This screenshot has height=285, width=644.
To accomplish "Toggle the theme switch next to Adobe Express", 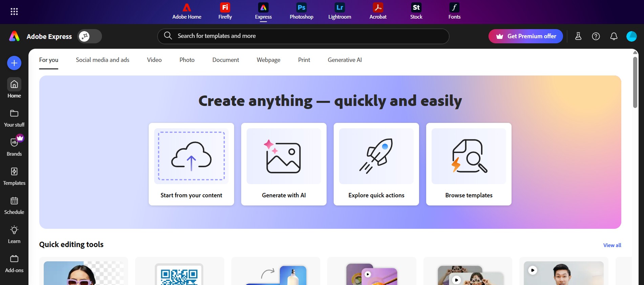I will point(90,36).
